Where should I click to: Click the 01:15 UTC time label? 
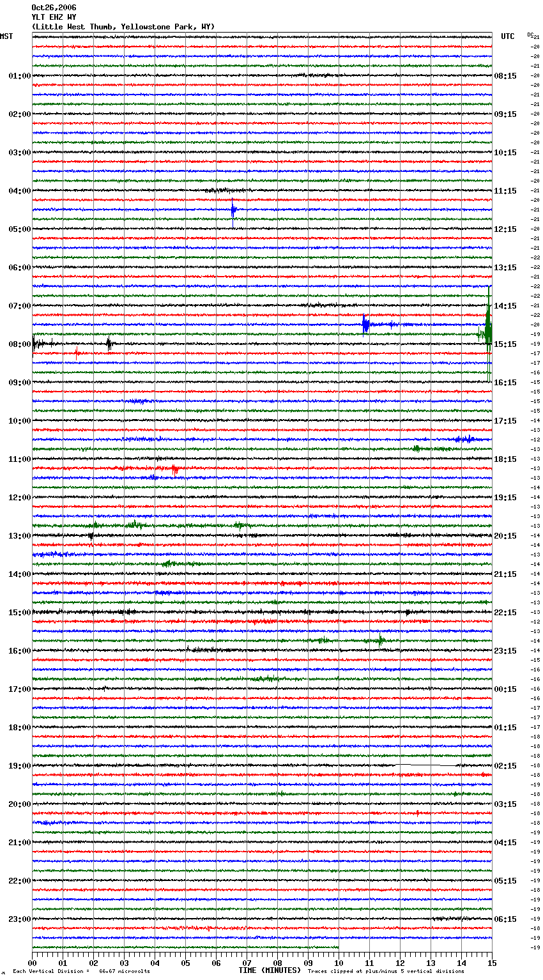pyautogui.click(x=505, y=728)
